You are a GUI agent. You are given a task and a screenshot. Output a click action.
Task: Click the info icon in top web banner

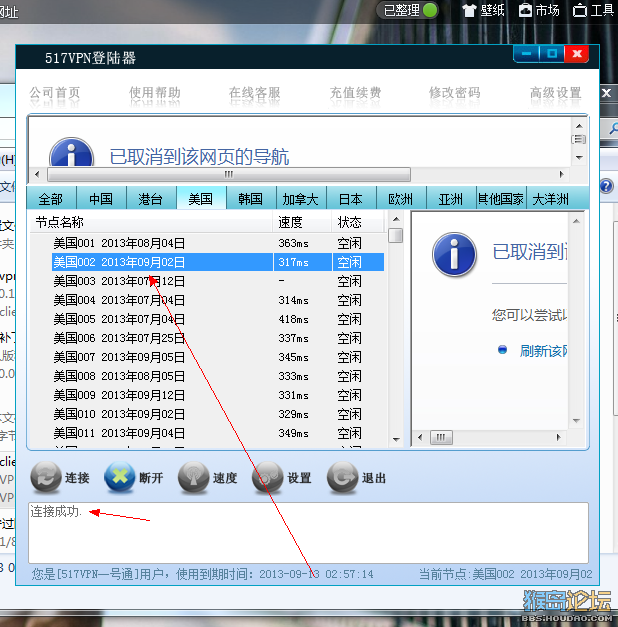[71, 153]
